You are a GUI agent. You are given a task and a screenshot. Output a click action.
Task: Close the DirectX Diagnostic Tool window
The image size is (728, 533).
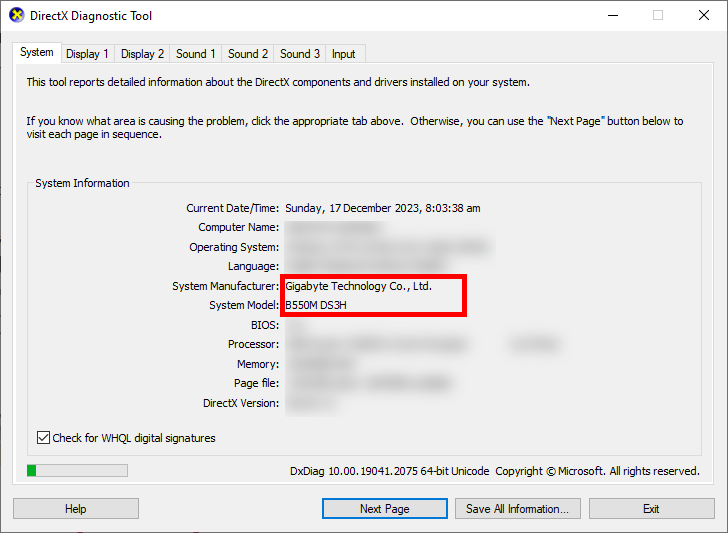(x=703, y=15)
